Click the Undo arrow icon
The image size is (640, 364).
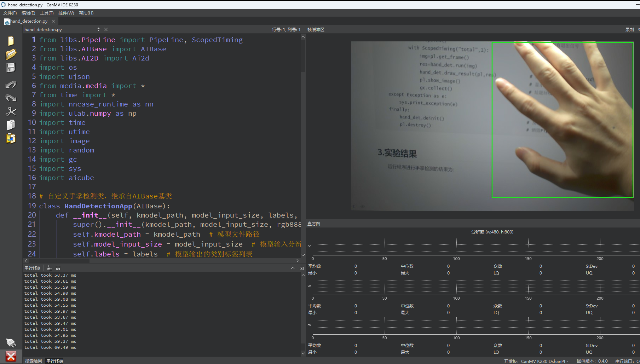11,85
